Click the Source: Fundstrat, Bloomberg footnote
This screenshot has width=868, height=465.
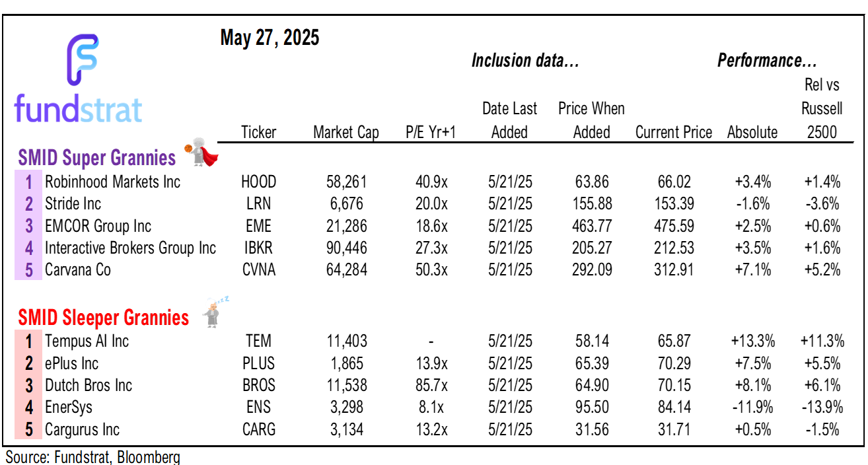click(92, 457)
